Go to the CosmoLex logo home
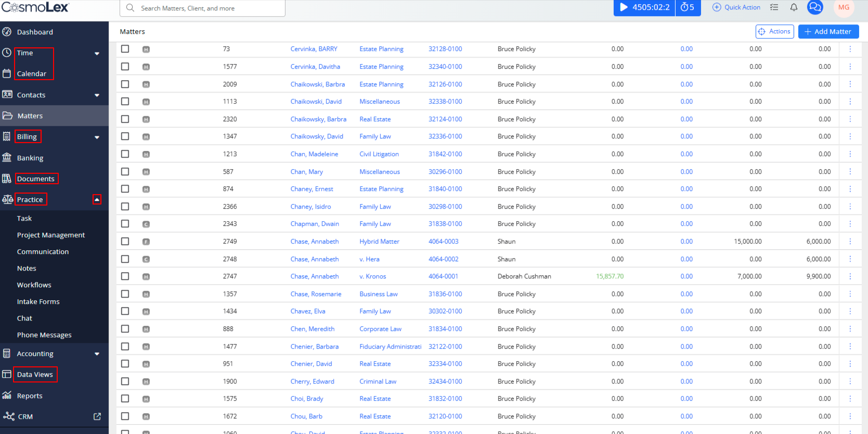Screen dimensions: 868x434 click(35, 7)
